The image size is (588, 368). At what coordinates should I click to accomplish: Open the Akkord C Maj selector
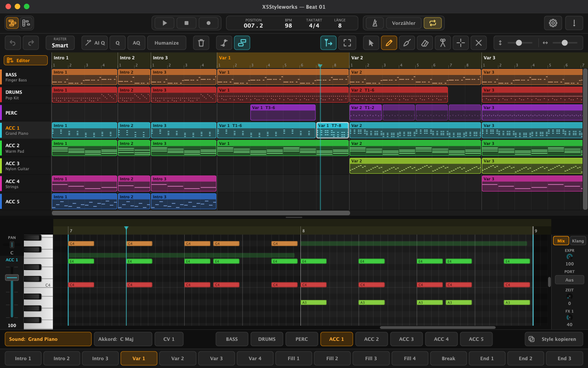[x=123, y=339]
